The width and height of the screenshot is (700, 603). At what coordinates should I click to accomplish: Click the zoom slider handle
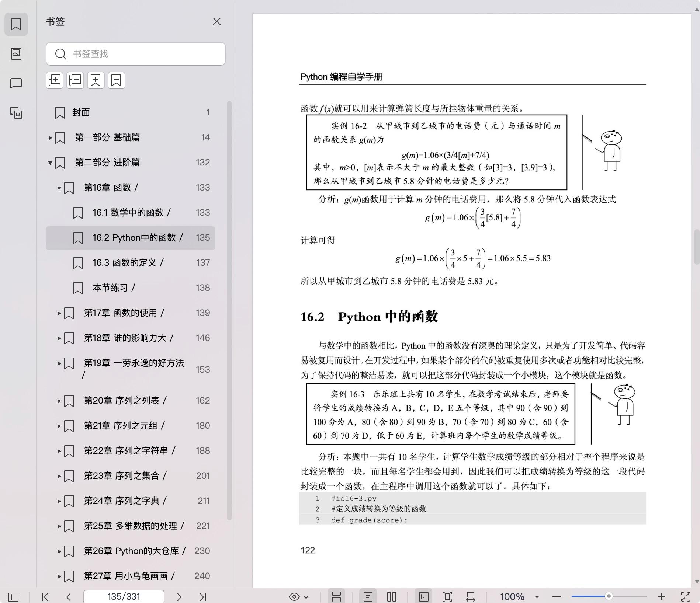[609, 596]
